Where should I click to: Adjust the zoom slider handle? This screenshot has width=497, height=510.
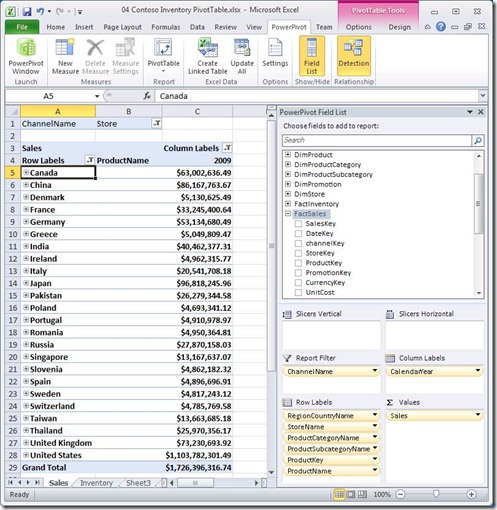click(436, 494)
